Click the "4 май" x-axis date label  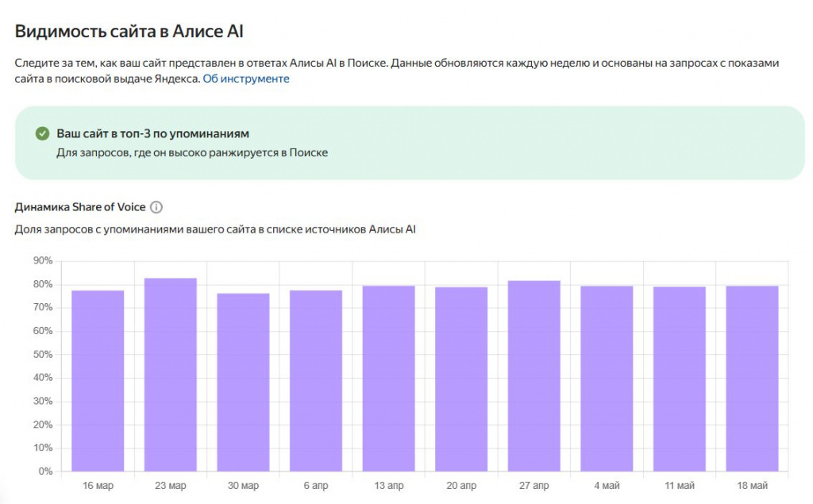point(607,486)
